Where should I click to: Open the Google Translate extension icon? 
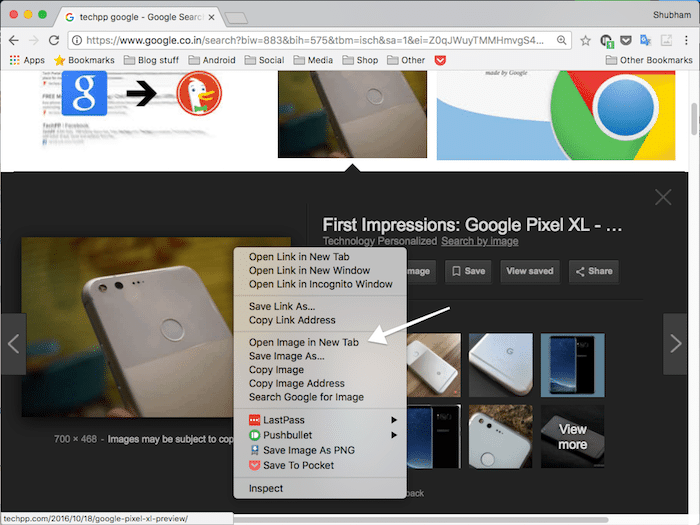coord(646,41)
